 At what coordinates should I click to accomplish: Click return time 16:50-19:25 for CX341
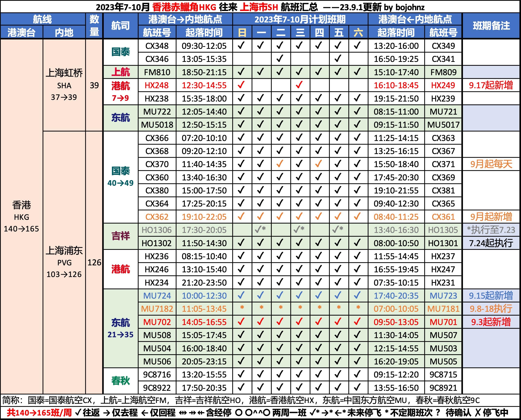pyautogui.click(x=396, y=59)
